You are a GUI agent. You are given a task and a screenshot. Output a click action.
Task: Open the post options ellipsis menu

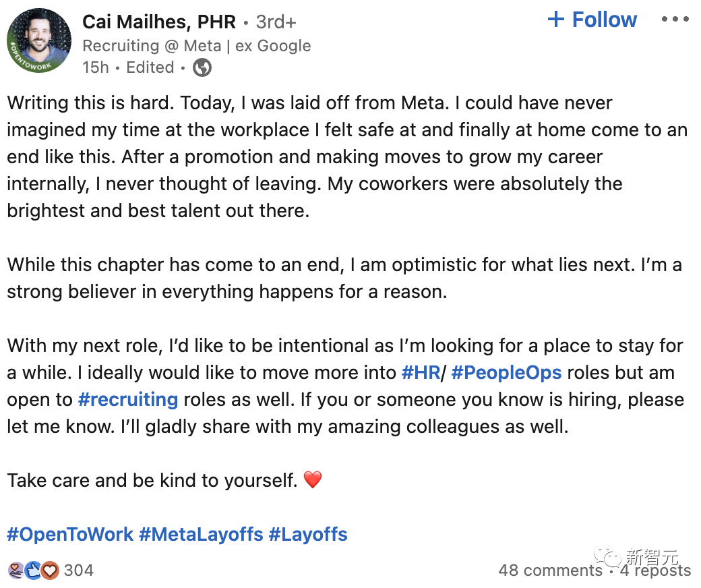(675, 19)
